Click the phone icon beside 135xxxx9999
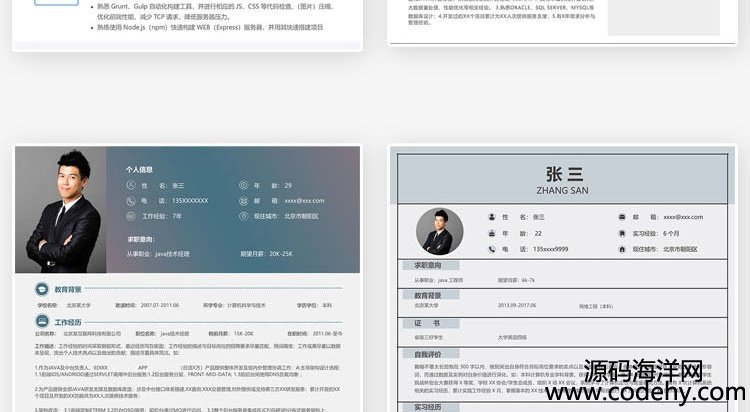Screen dimensions: 750x412 [x=491, y=249]
